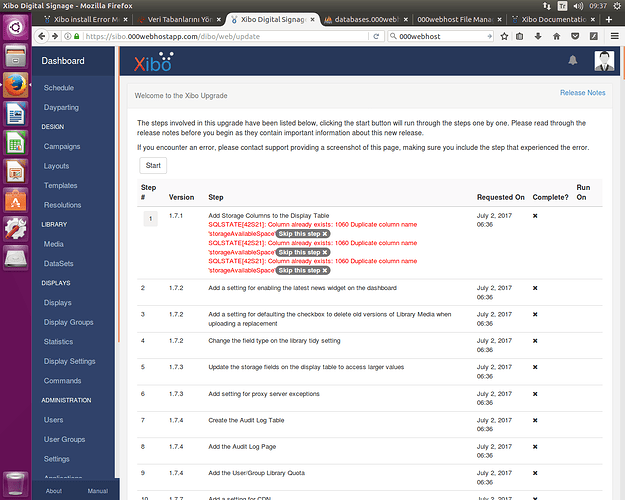Open Users in the sidebar
The image size is (625, 500).
53,420
